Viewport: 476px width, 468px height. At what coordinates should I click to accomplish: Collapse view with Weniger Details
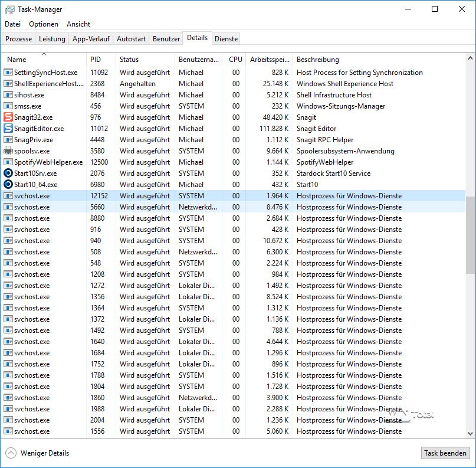38,453
